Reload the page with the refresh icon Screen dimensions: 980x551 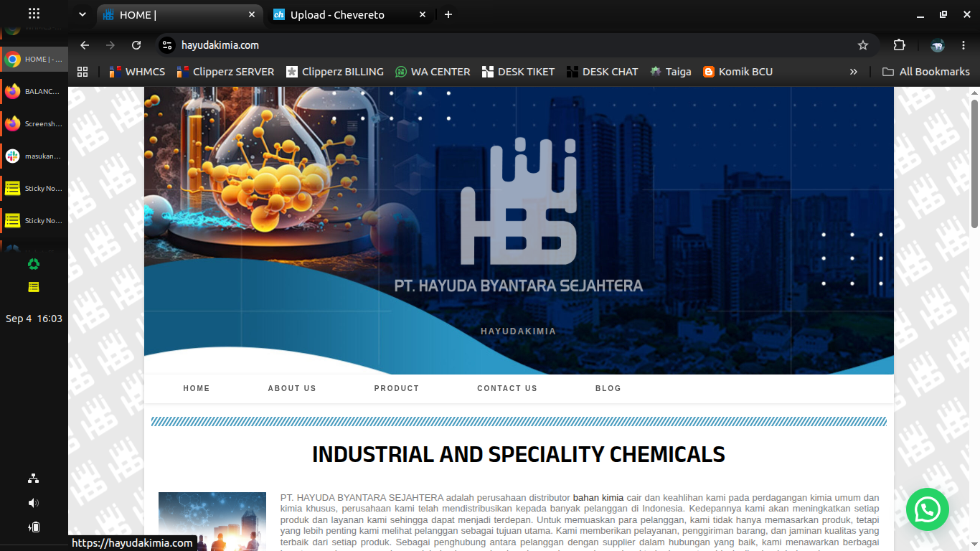136,45
